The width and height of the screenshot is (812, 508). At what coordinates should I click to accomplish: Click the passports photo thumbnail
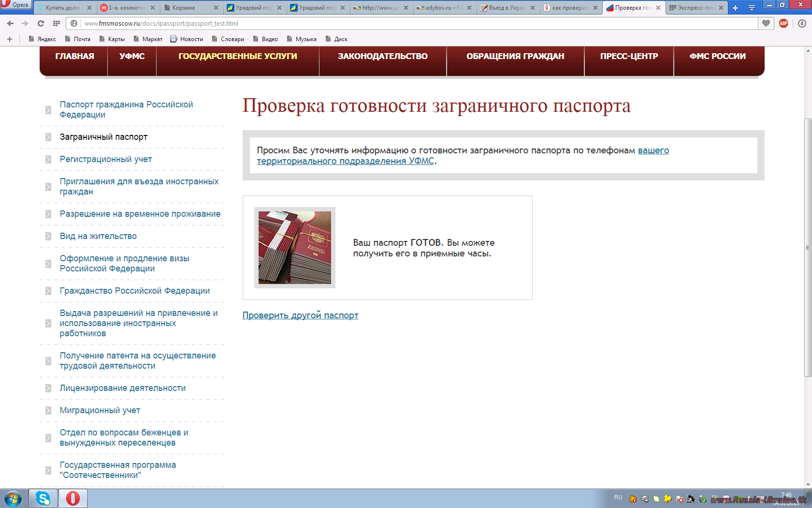coord(294,248)
